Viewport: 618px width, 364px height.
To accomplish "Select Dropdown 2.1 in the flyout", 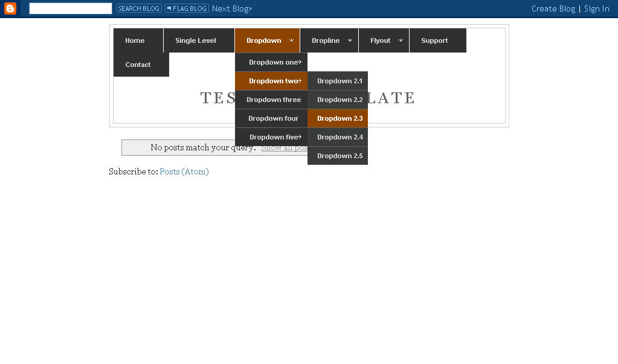I will 338,81.
